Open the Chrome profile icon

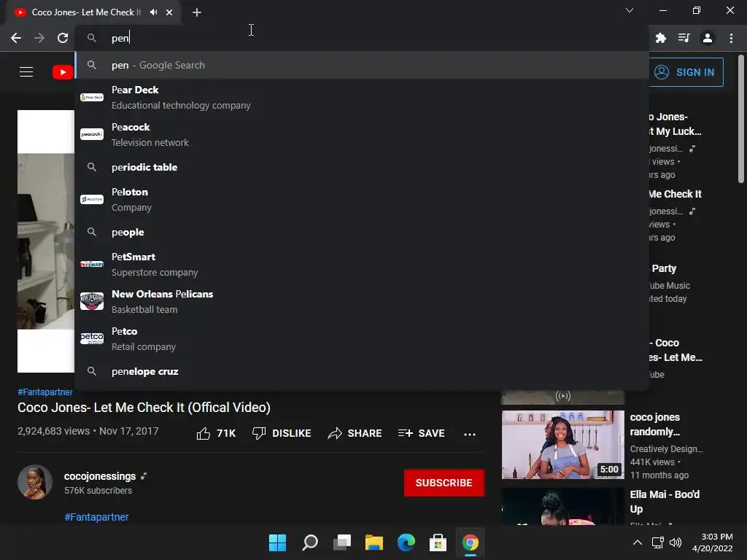pyautogui.click(x=708, y=38)
